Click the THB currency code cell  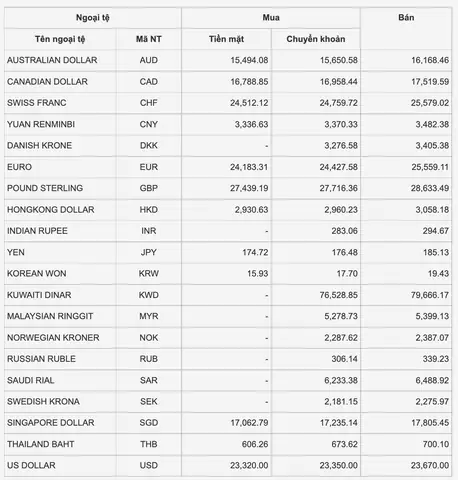point(149,444)
